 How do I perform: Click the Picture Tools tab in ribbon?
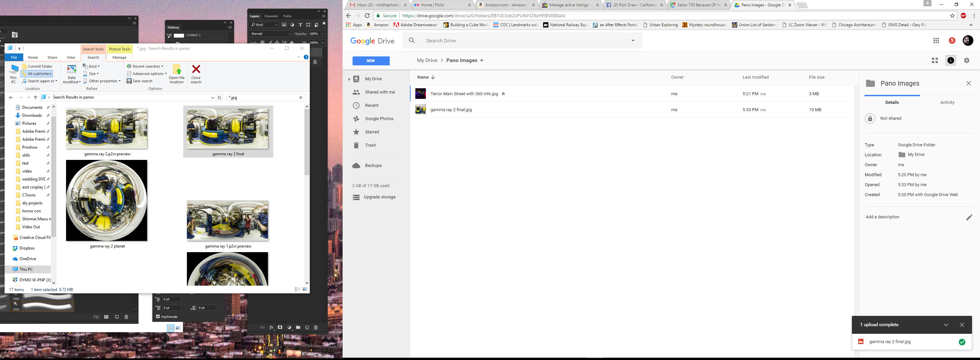120,48
